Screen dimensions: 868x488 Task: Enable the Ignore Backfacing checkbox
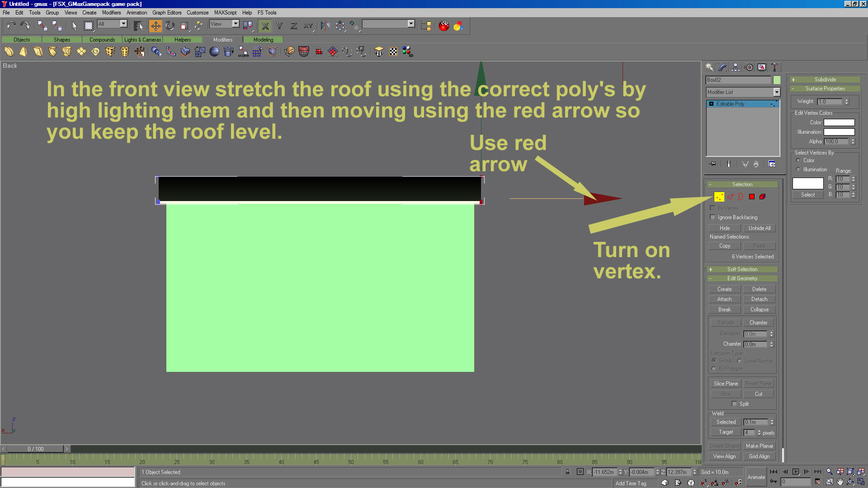click(713, 217)
